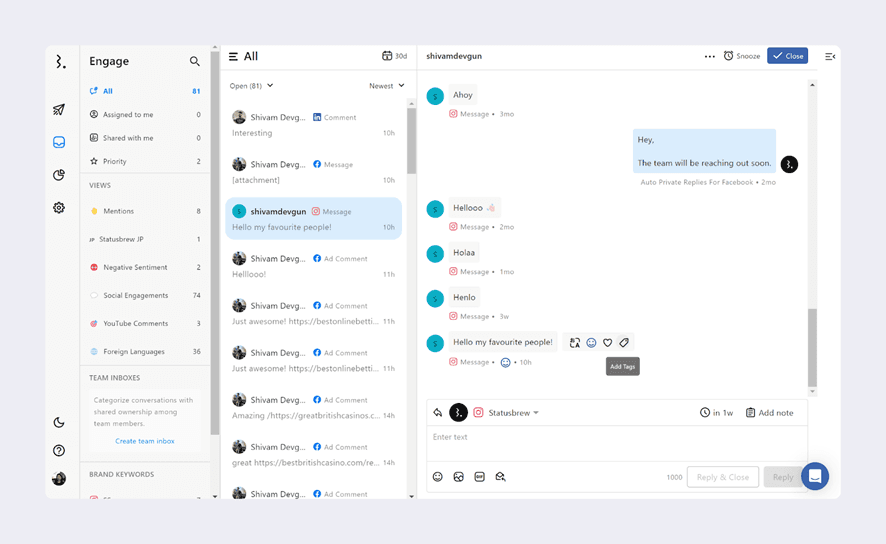Click the Enter text reply field
The height and width of the screenshot is (544, 886).
(x=615, y=438)
